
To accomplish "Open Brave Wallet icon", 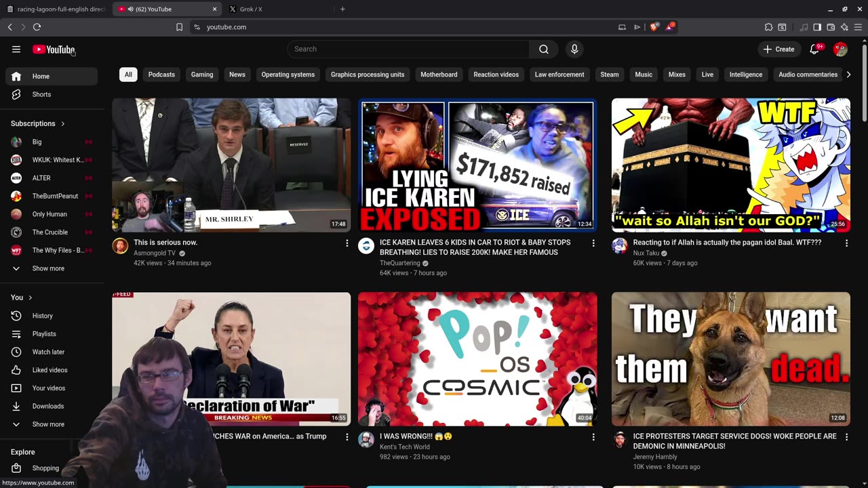I will [x=831, y=27].
